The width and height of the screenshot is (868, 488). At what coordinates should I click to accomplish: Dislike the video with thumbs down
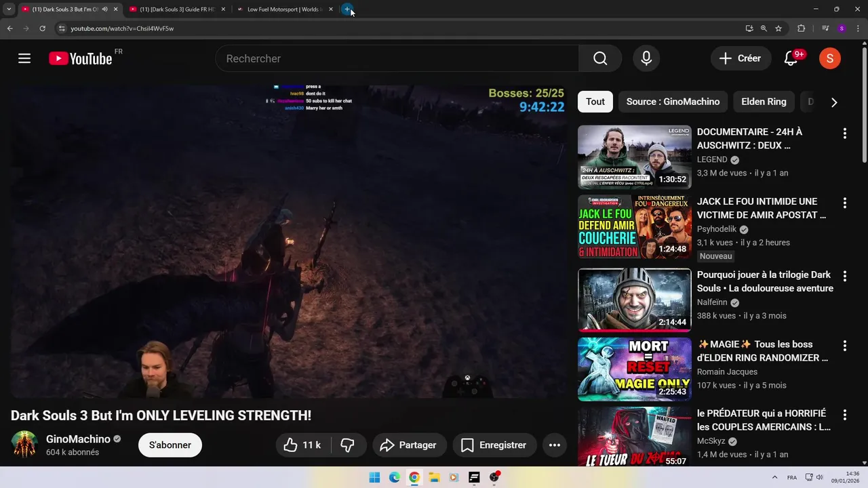(x=348, y=445)
